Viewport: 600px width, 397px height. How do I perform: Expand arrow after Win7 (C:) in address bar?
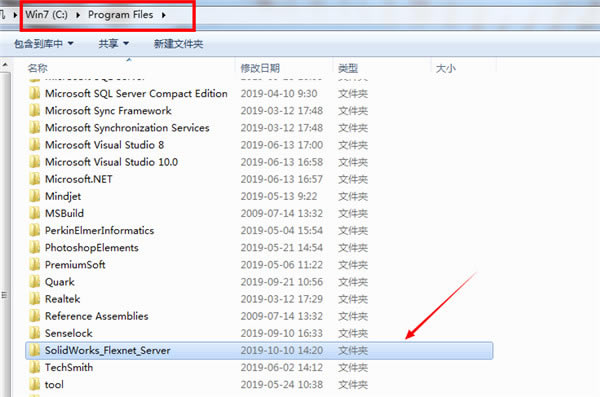click(78, 15)
